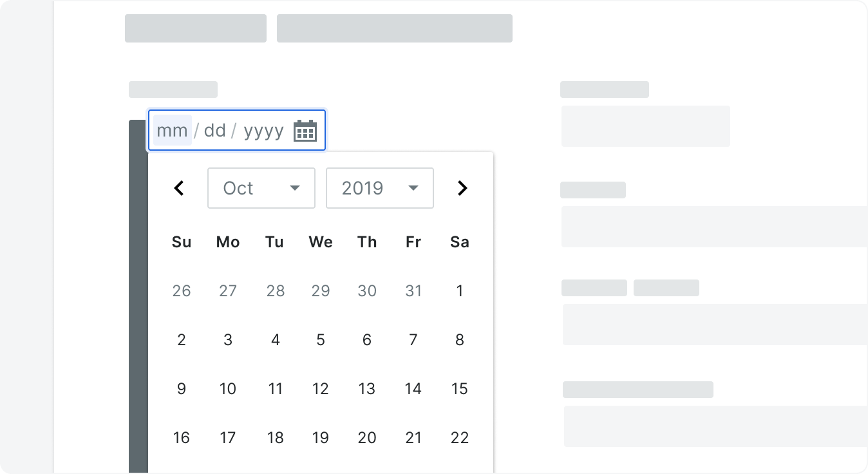
Task: Expand the Oct month dropdown
Action: (x=261, y=188)
